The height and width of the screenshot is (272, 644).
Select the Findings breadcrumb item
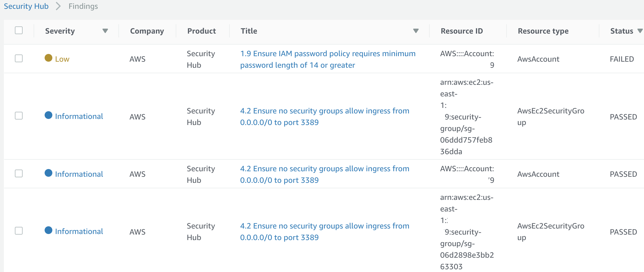pos(83,6)
